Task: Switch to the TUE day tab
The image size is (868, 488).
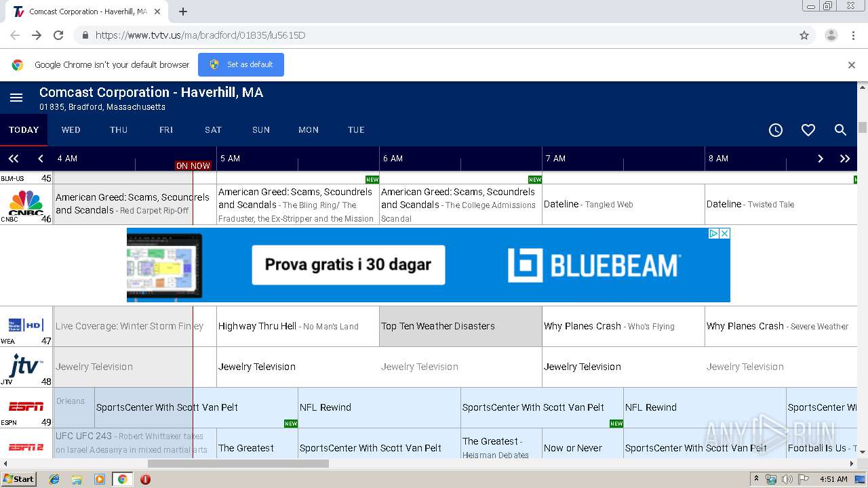Action: [356, 130]
